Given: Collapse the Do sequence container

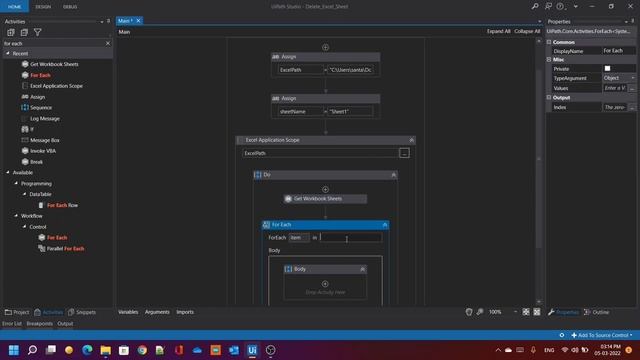Looking at the screenshot, I should point(394,175).
